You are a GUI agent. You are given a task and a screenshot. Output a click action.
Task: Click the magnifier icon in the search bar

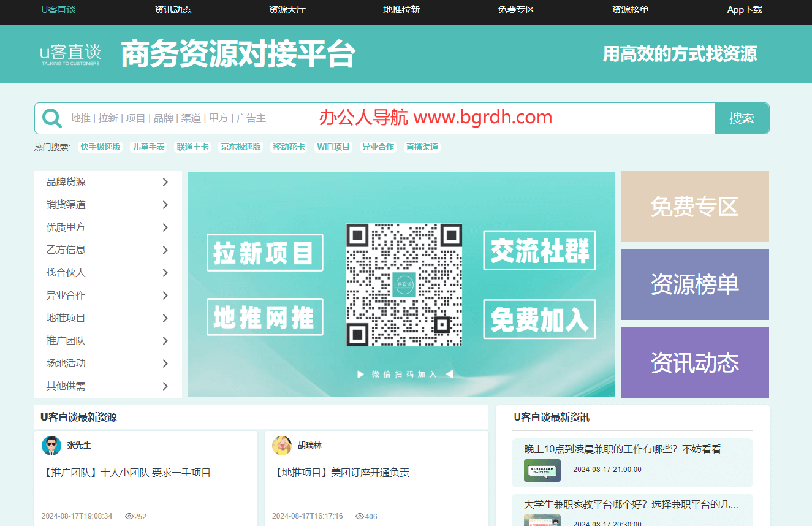pyautogui.click(x=52, y=118)
